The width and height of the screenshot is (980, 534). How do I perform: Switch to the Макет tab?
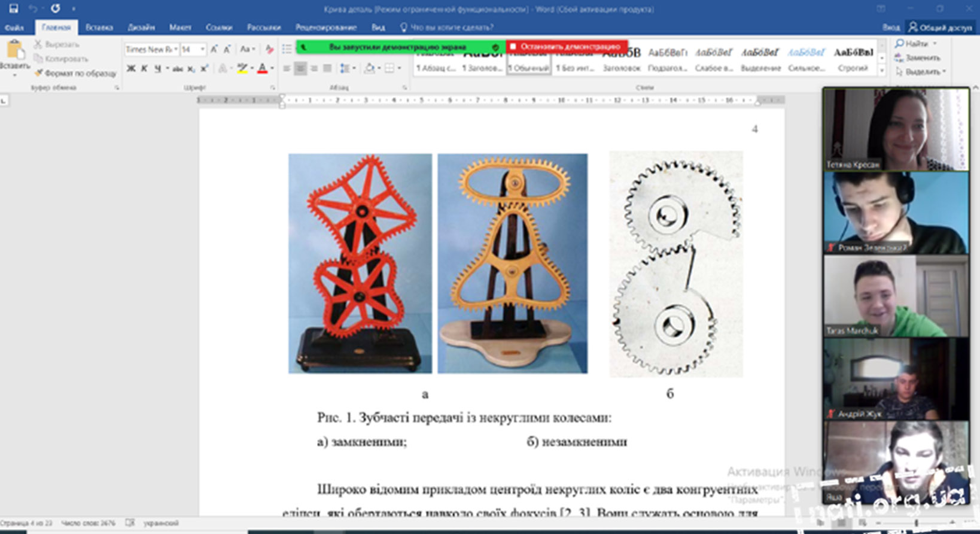[x=180, y=27]
